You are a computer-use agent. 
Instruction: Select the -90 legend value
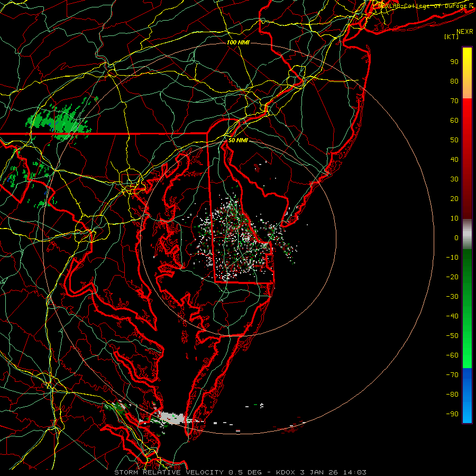(x=452, y=414)
